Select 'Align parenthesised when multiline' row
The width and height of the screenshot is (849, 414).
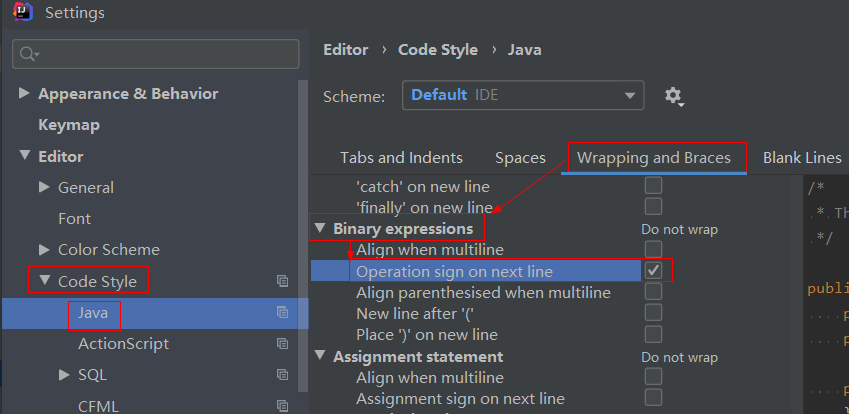483,292
